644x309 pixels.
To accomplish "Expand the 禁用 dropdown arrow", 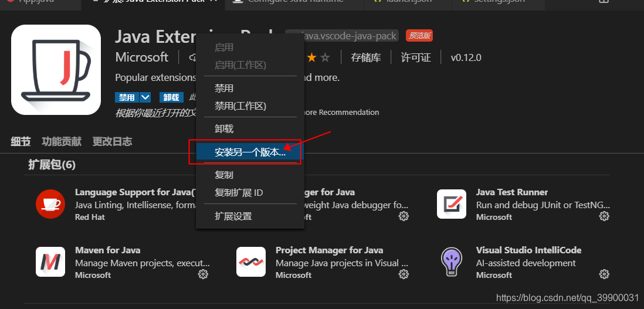I will pos(145,97).
